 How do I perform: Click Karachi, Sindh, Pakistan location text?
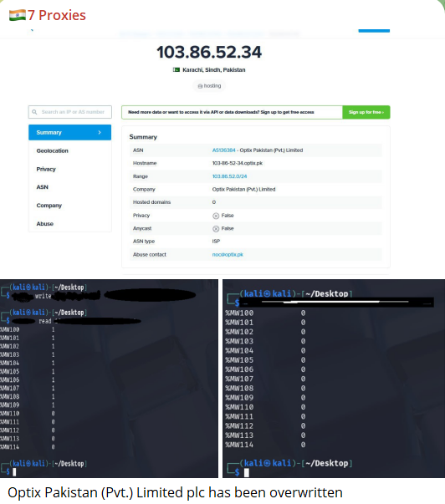point(214,69)
